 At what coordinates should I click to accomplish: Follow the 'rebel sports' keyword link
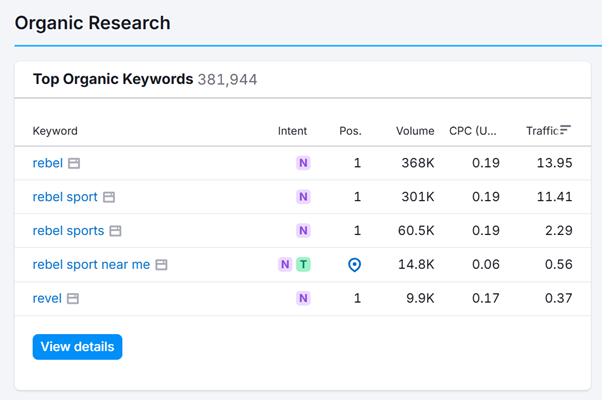pos(68,231)
